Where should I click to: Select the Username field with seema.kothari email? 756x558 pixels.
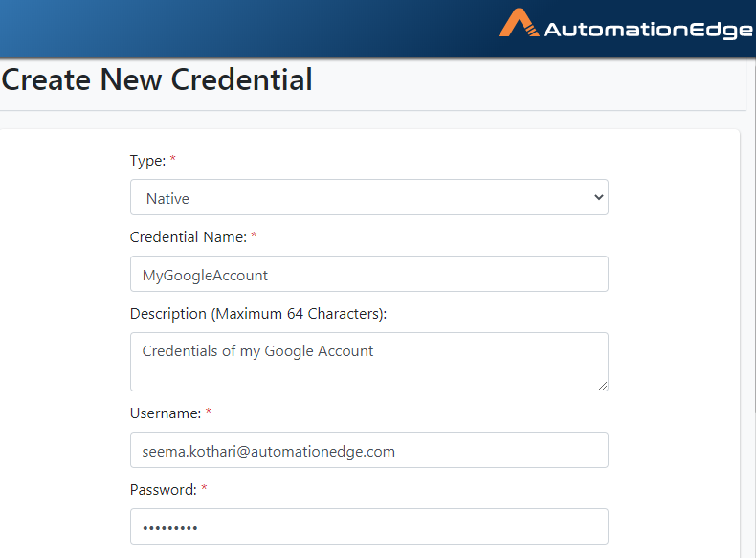(x=369, y=450)
